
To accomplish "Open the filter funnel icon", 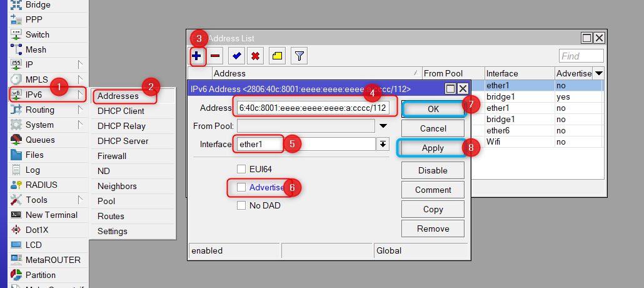I will coord(299,56).
